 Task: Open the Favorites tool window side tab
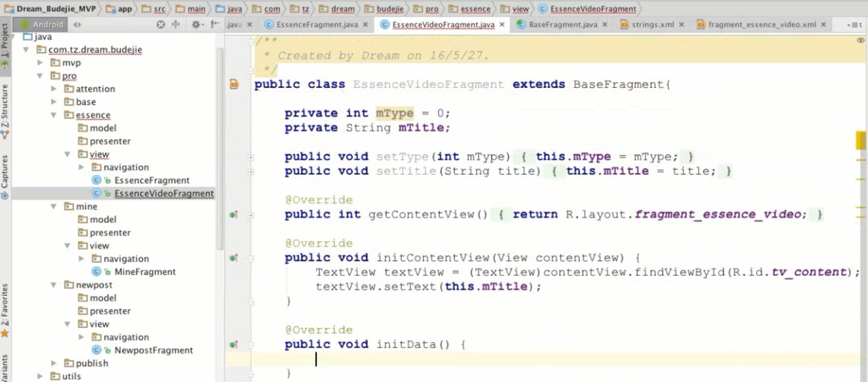pos(5,310)
